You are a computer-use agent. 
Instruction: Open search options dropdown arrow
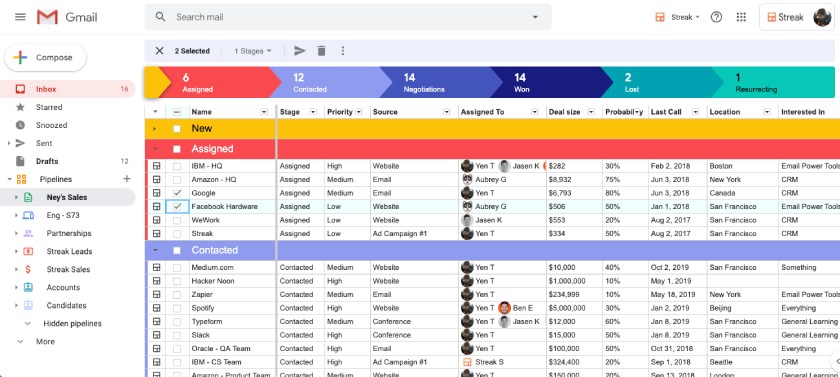pos(535,17)
